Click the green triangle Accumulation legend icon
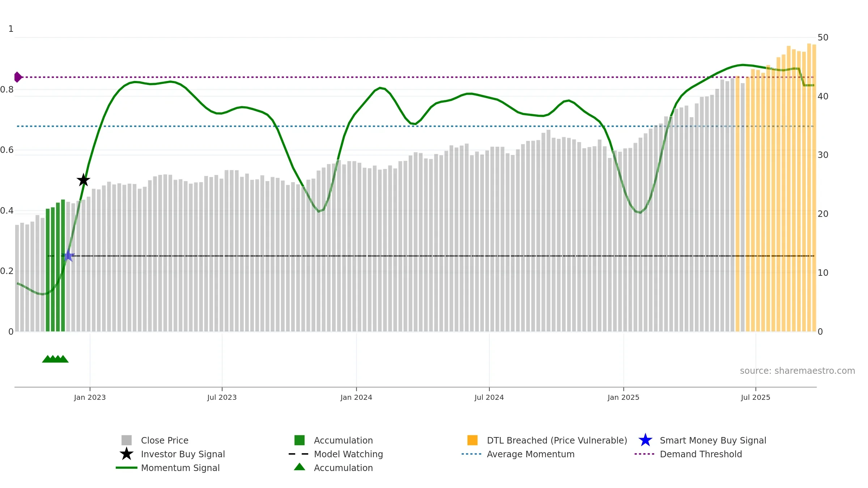Screen dimensions: 868x488 tap(299, 467)
